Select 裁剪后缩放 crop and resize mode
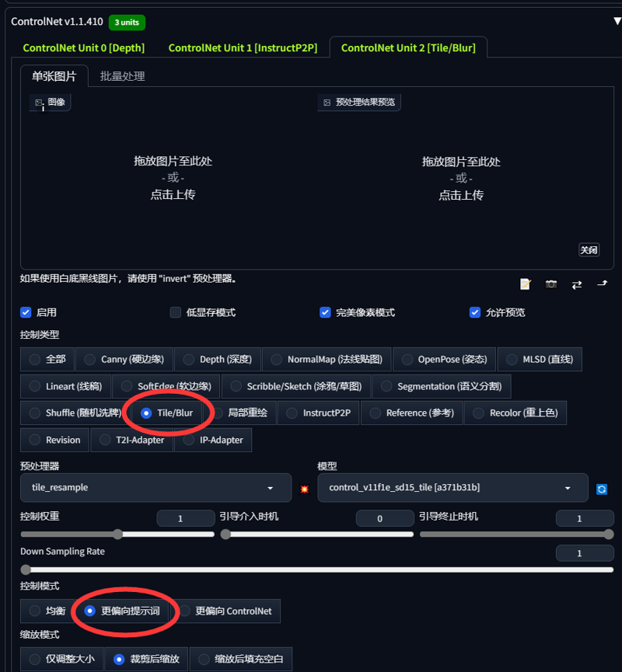Viewport: 622px width, 672px height. tap(146, 659)
